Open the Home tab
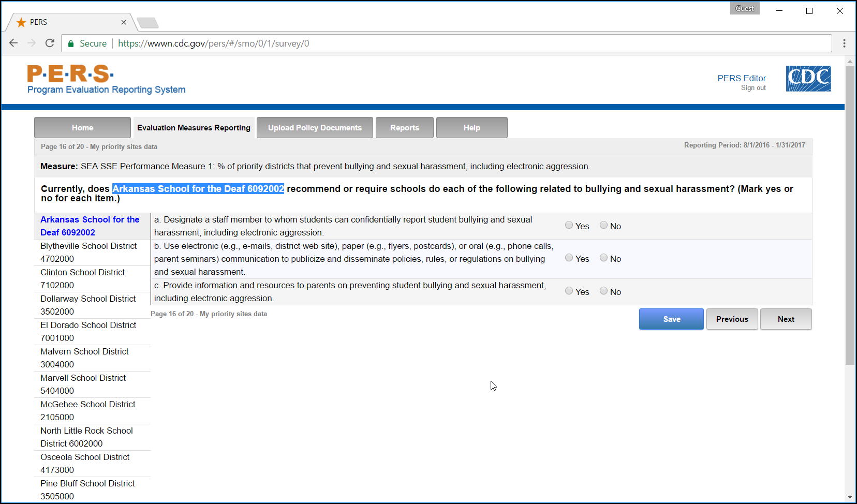Image resolution: width=857 pixels, height=504 pixels. (82, 127)
